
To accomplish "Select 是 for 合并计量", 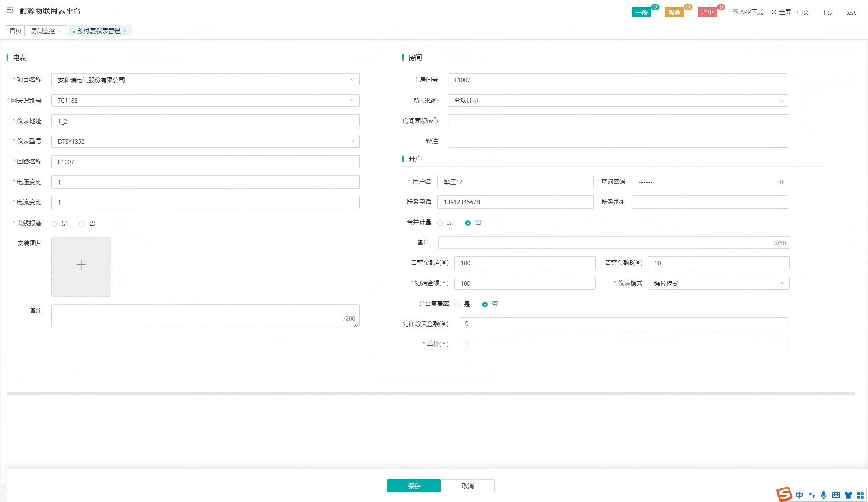I will point(440,223).
